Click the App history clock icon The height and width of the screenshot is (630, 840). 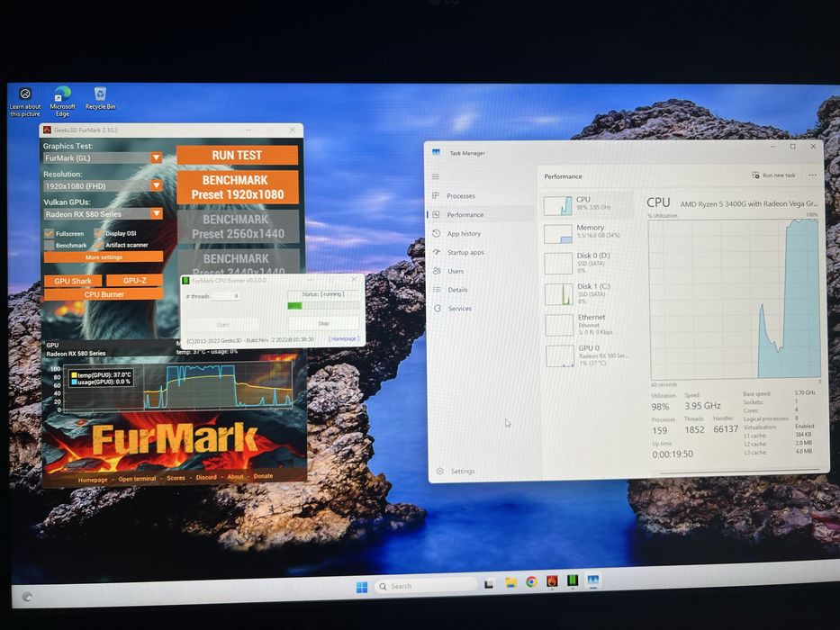436,234
